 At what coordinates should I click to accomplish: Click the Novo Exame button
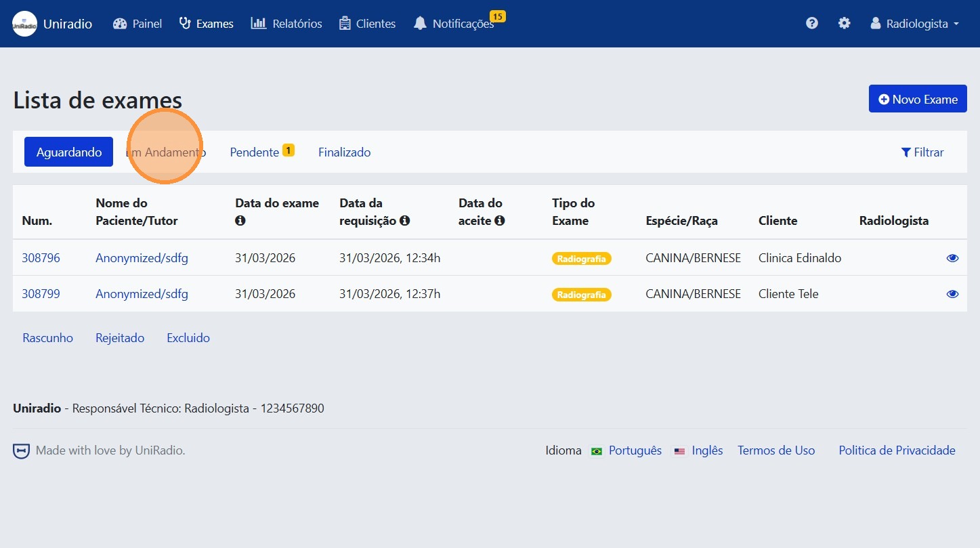(917, 100)
